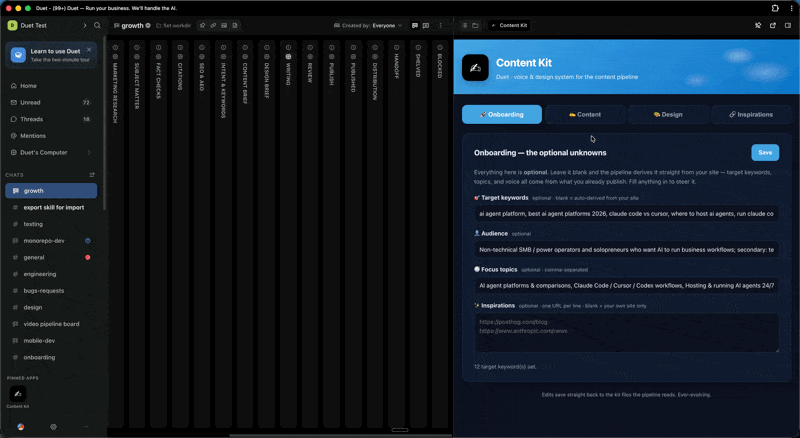Open the user avatar at sidebar bottom
This screenshot has height=438, width=800.
click(x=21, y=427)
